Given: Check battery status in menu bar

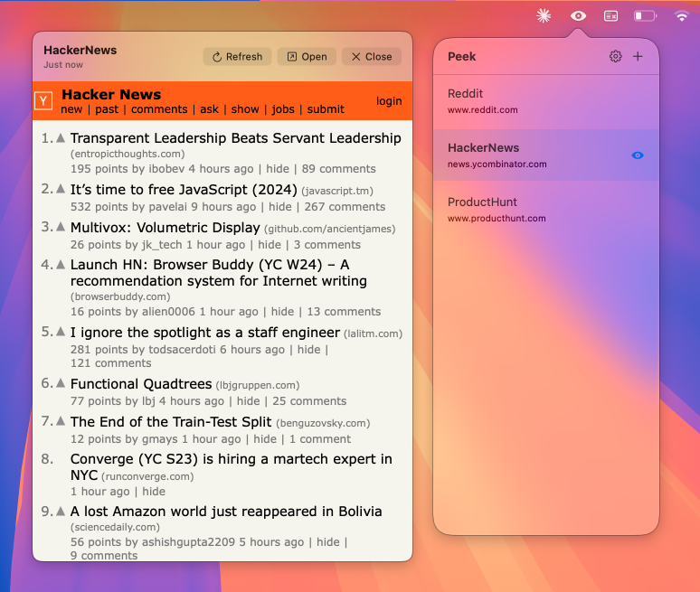Looking at the screenshot, I should [x=645, y=16].
